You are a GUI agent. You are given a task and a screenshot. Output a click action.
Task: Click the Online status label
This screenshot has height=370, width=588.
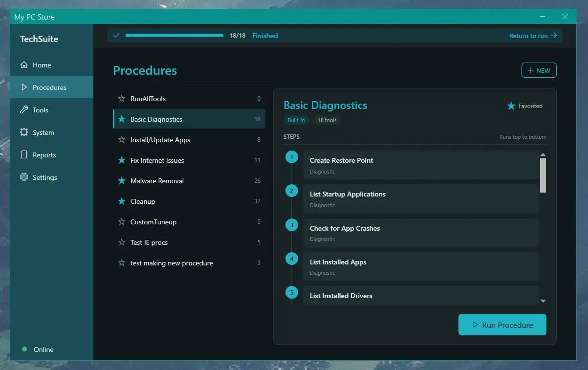tap(44, 349)
